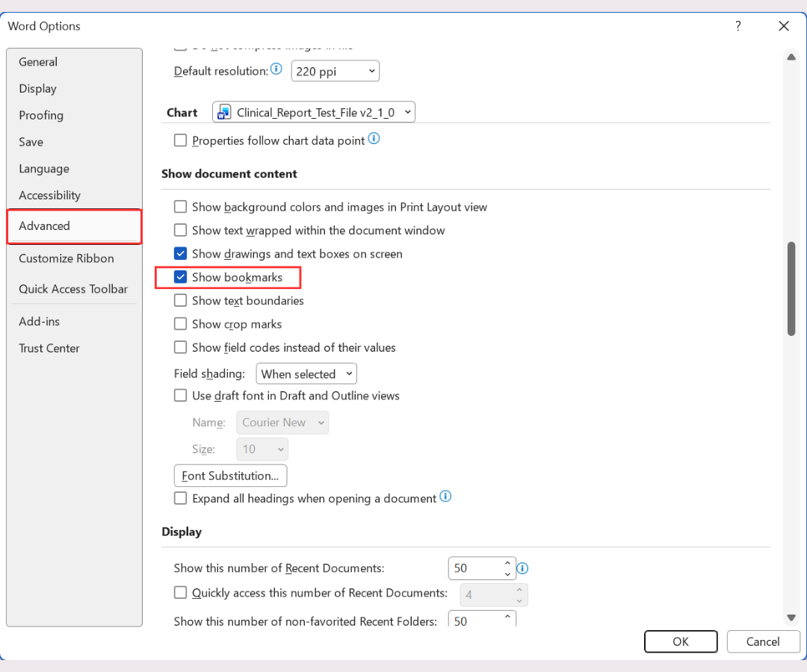The image size is (807, 672).
Task: Uncheck the Show bookmarks checkbox
Action: [x=180, y=277]
